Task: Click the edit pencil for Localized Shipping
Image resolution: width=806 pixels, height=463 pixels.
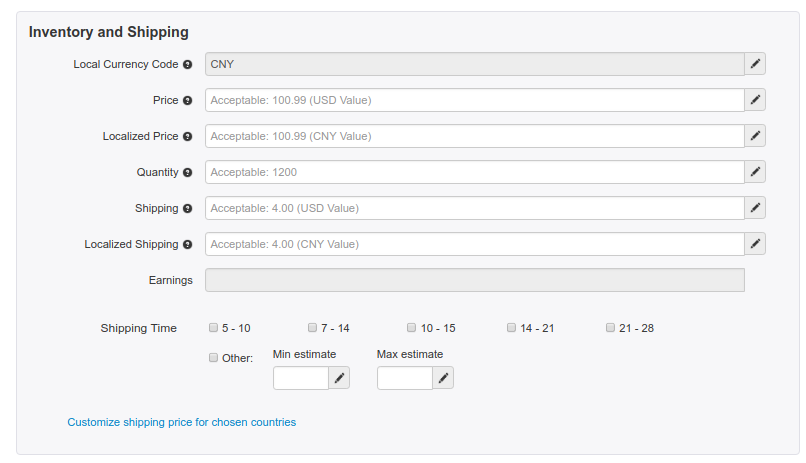Action: click(x=756, y=244)
